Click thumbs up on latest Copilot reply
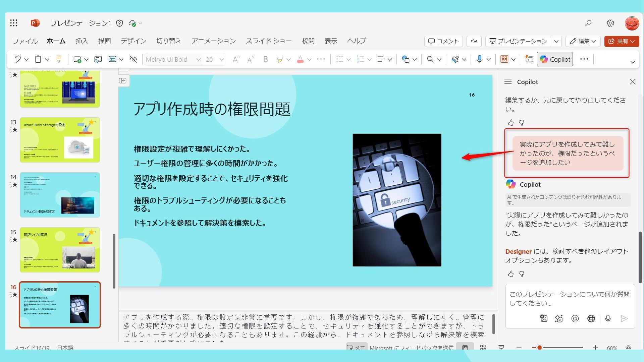 click(511, 274)
